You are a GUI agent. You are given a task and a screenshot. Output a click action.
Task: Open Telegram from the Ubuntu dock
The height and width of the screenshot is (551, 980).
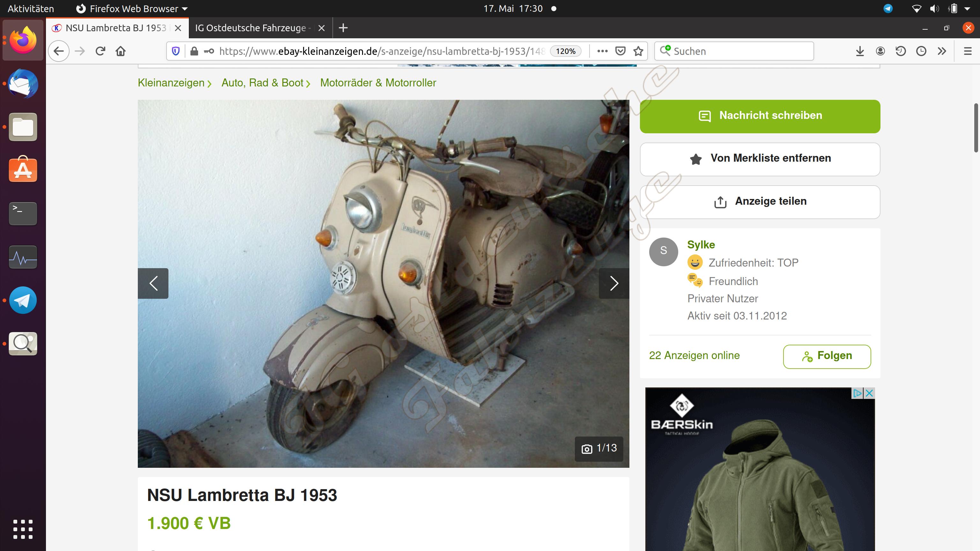[x=23, y=300]
